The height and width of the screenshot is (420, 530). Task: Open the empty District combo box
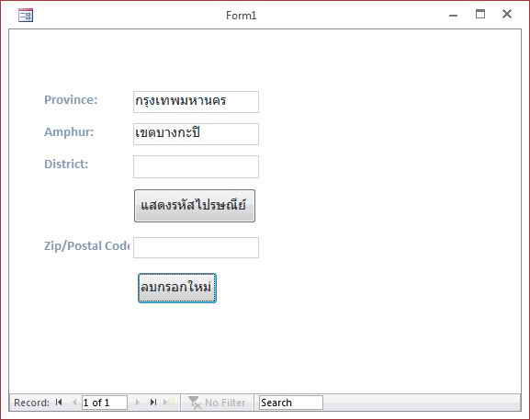click(196, 166)
